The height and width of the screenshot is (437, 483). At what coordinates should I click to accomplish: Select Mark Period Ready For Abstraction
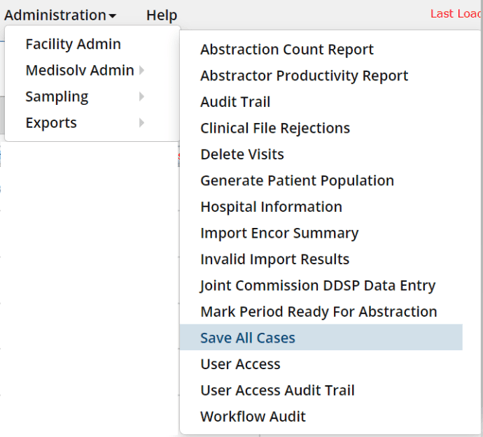tap(319, 312)
